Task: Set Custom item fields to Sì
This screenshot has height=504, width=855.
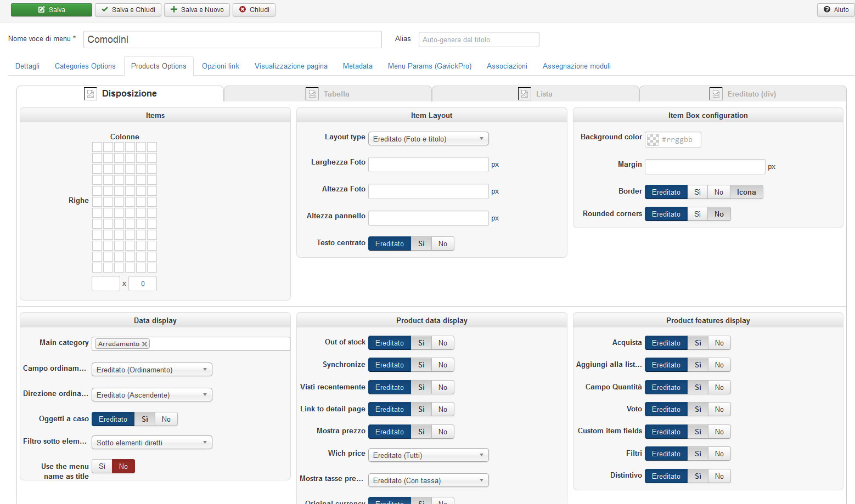Action: tap(698, 432)
